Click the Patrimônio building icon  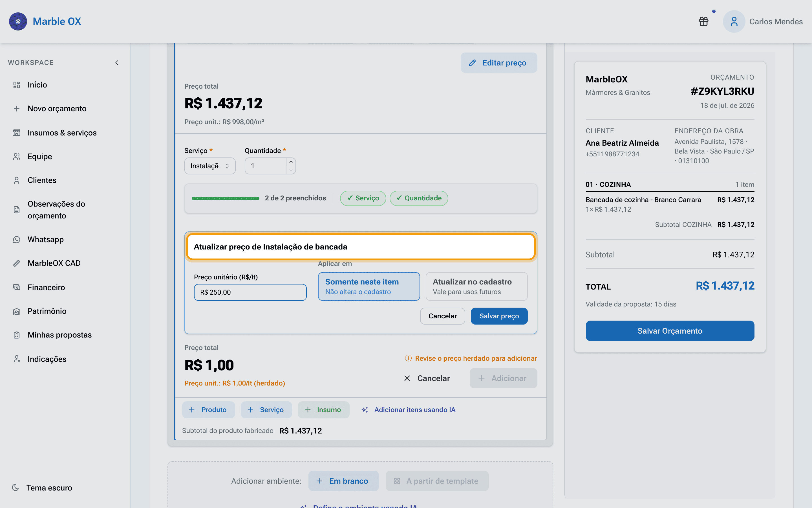16,312
